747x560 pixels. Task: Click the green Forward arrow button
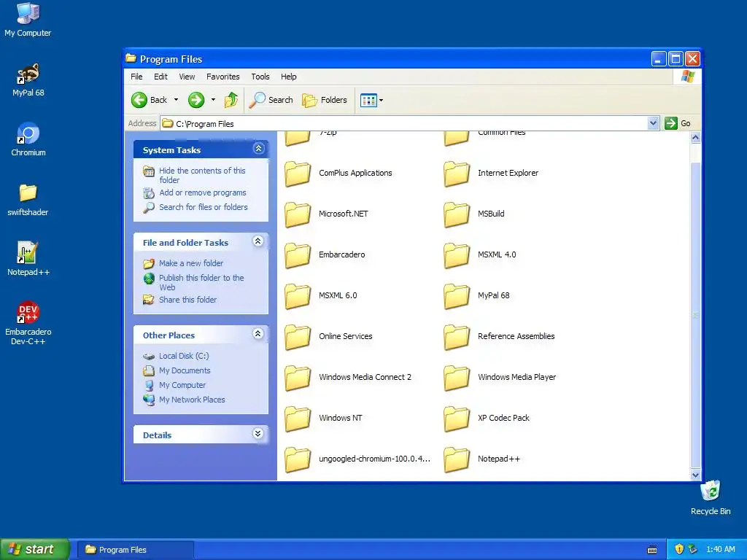click(196, 100)
